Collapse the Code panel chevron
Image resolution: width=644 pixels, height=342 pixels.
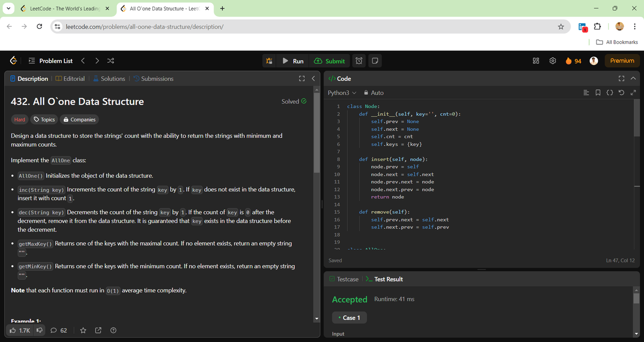pos(633,79)
